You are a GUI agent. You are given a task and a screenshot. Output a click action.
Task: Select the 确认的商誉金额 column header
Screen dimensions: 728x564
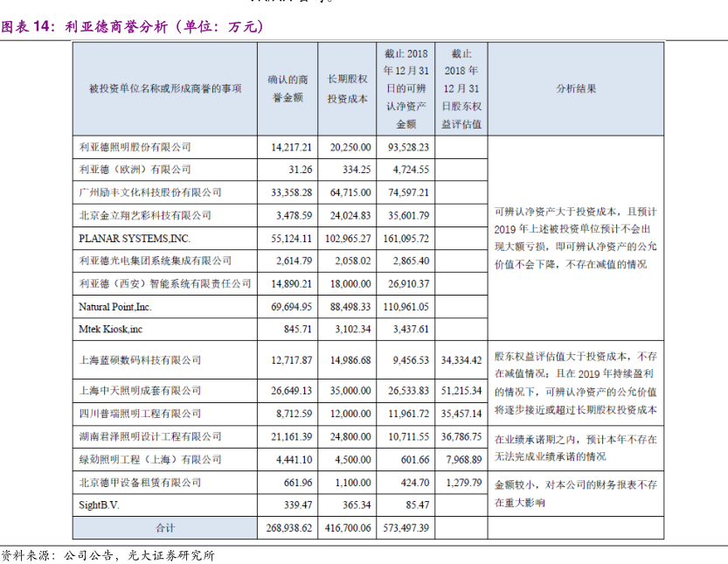(x=287, y=89)
